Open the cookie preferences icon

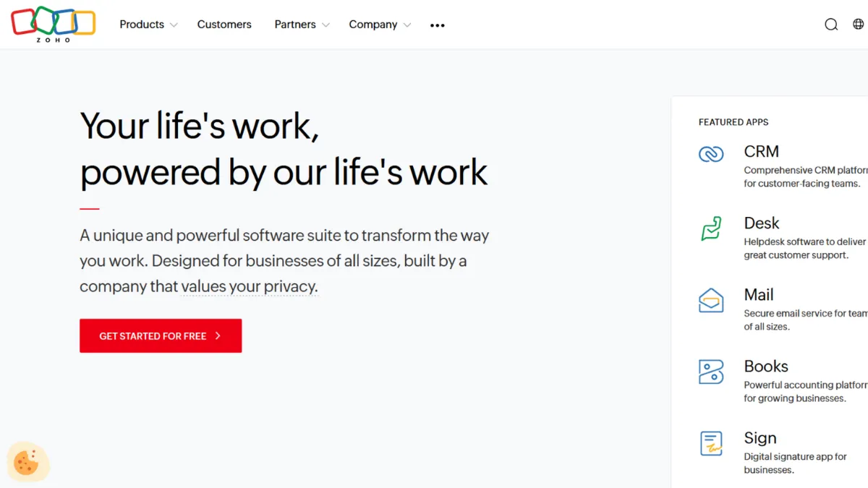[27, 462]
